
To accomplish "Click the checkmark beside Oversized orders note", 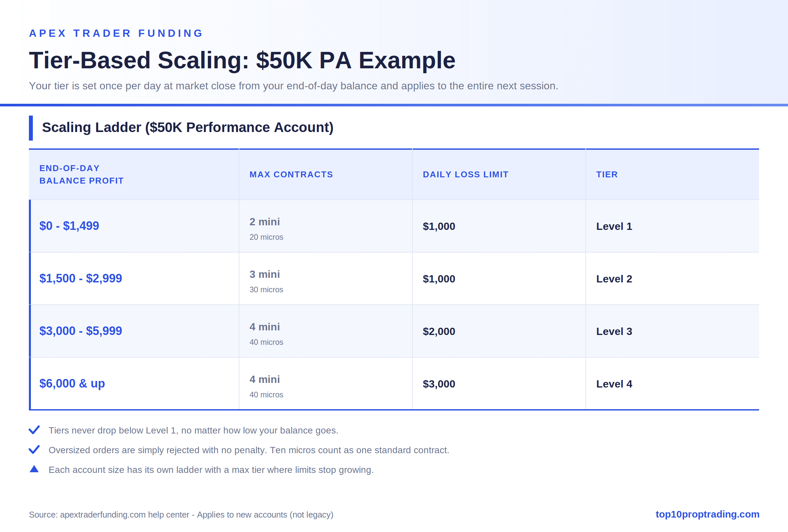I will (34, 450).
